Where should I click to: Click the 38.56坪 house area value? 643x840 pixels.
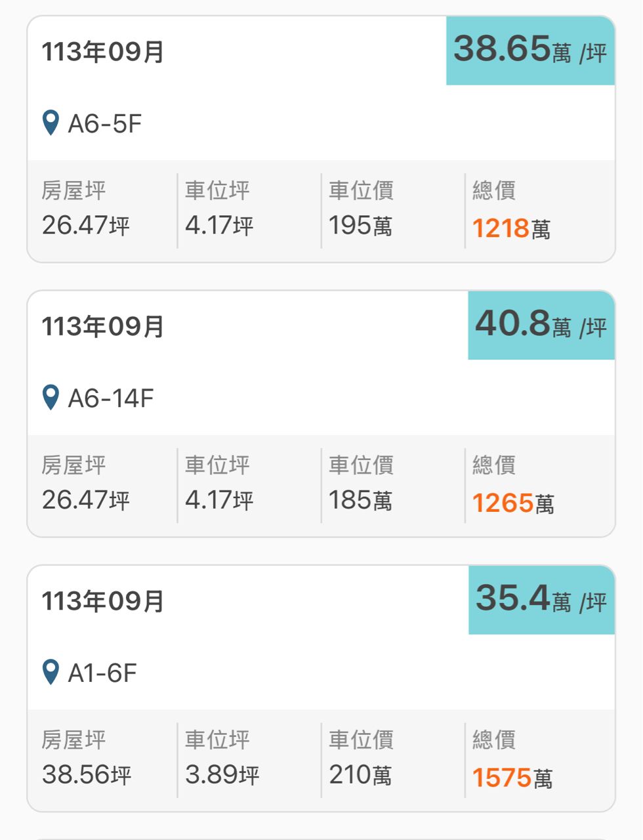coord(87,775)
